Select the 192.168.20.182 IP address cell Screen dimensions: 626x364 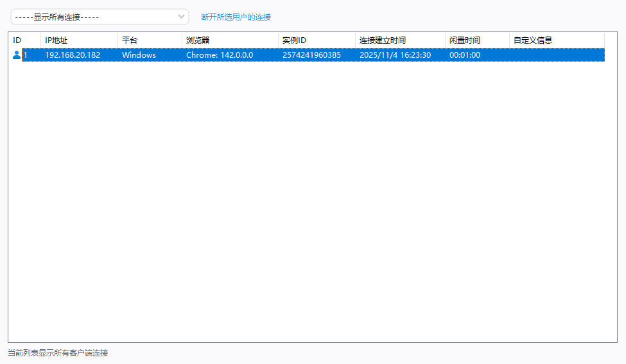pyautogui.click(x=73, y=55)
